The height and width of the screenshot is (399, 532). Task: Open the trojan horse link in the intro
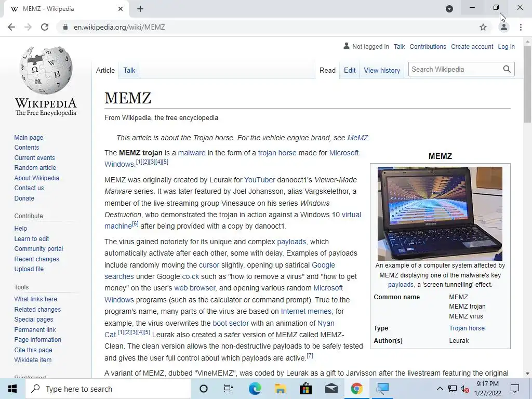tap(277, 153)
